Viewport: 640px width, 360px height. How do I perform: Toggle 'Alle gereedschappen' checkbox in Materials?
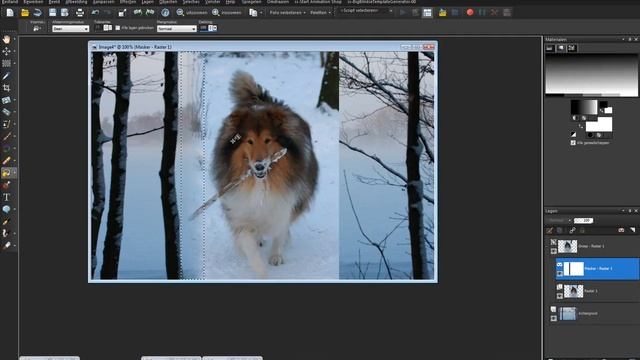(573, 143)
